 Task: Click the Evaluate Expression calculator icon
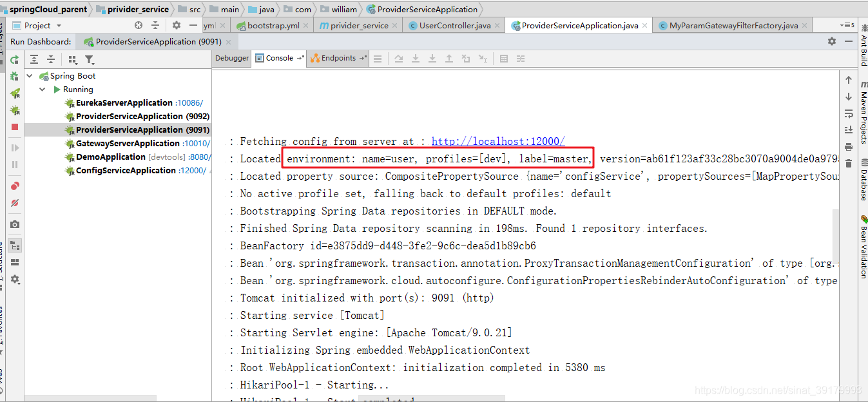click(x=504, y=59)
